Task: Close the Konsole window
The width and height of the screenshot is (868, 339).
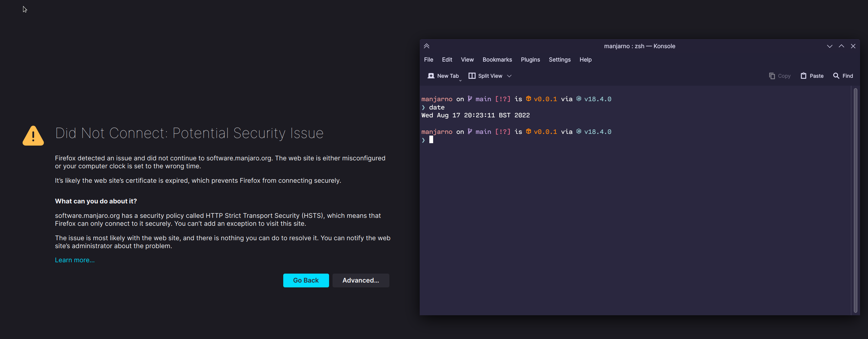Action: click(x=853, y=46)
